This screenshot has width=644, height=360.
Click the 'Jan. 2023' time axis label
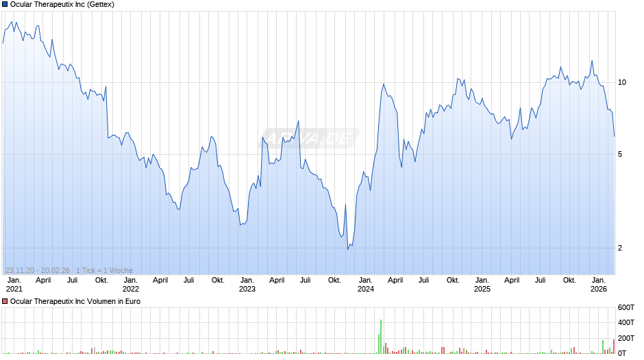coord(247,285)
